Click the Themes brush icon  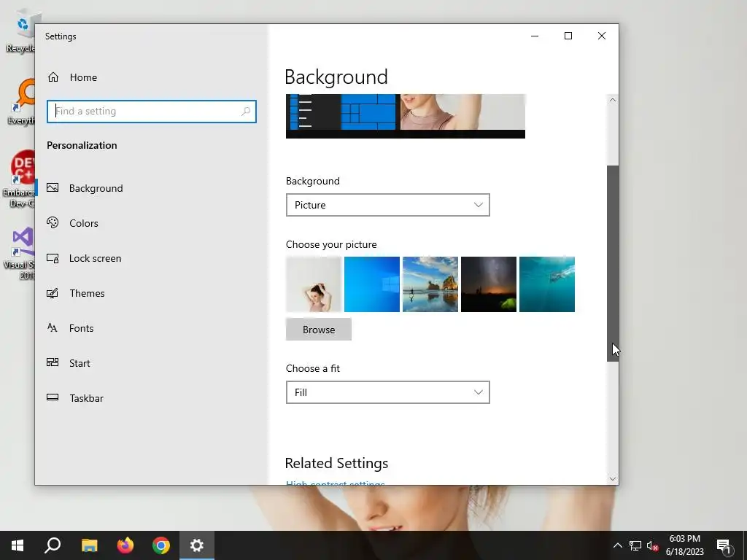click(53, 293)
